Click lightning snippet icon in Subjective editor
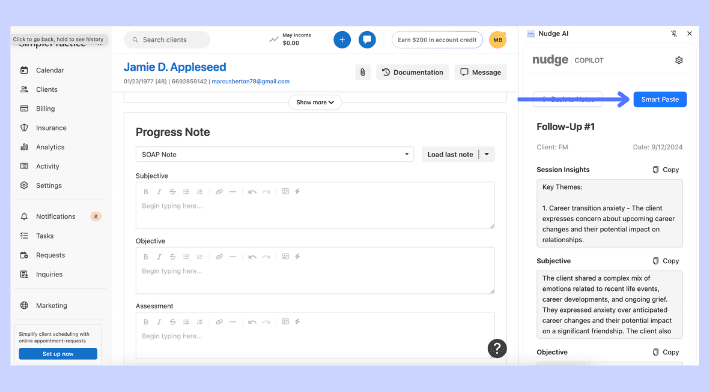This screenshot has height=392, width=710. point(297,191)
